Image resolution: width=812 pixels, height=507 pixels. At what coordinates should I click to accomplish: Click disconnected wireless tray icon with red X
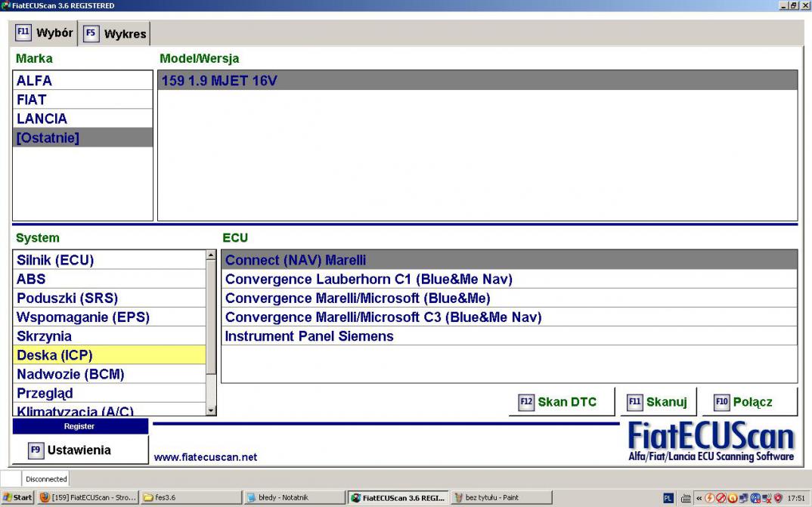[x=767, y=498]
